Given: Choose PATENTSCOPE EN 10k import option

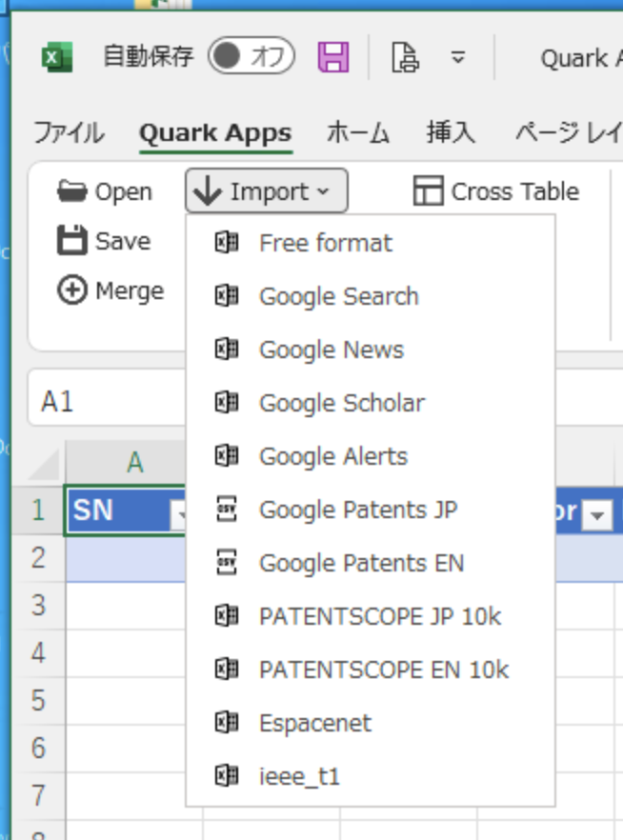Looking at the screenshot, I should [371, 670].
